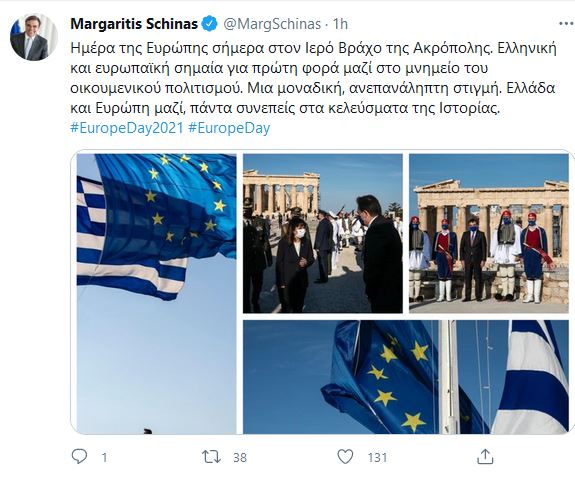This screenshot has height=477, width=575.
Task: Open the 1h tweet timestamp
Action: pos(340,24)
